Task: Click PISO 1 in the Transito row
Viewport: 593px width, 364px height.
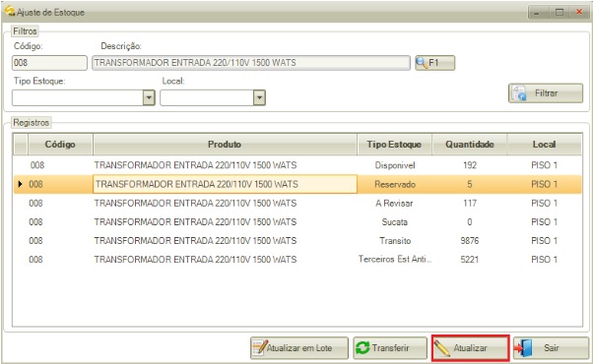Action: click(544, 241)
